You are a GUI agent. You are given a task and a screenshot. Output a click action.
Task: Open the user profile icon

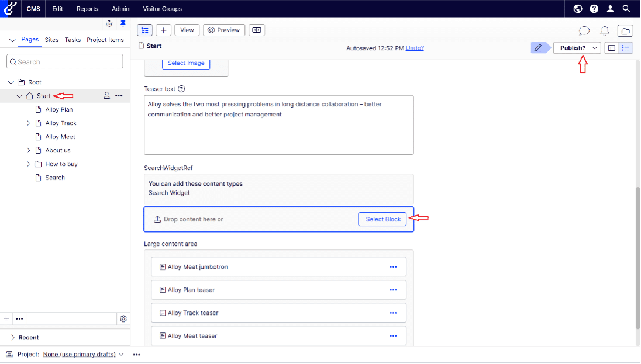(x=610, y=9)
